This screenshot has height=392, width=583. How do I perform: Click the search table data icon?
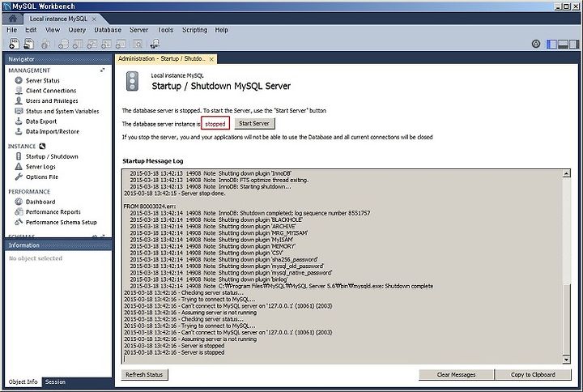pos(138,45)
